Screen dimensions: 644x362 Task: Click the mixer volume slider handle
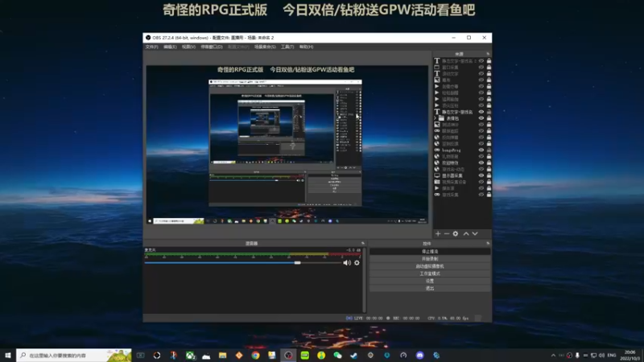coord(297,263)
